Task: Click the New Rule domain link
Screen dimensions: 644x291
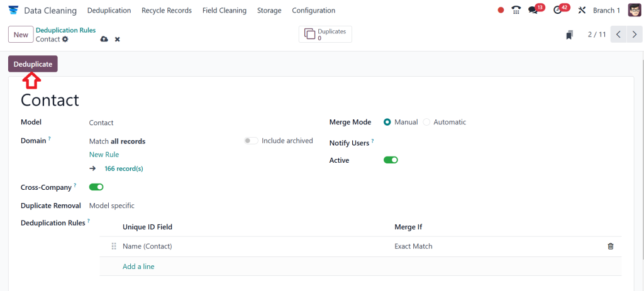Action: tap(104, 155)
